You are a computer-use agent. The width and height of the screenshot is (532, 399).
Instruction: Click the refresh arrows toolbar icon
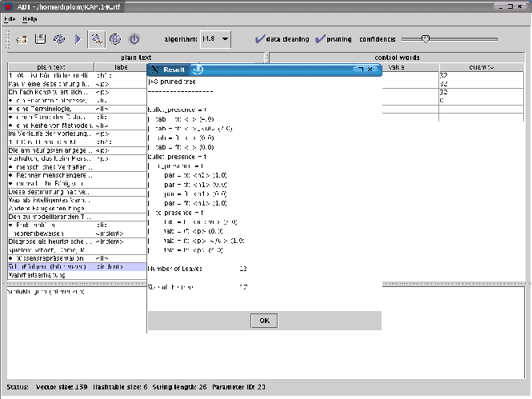tap(59, 39)
